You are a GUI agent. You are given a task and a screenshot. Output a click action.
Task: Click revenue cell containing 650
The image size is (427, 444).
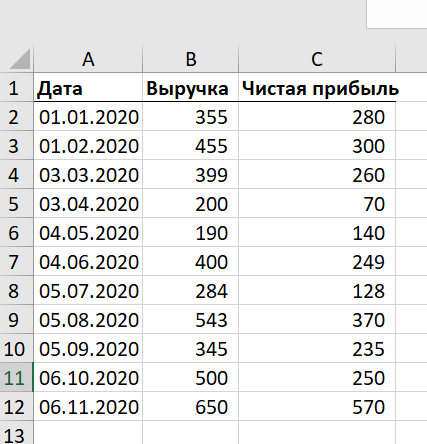pos(191,406)
